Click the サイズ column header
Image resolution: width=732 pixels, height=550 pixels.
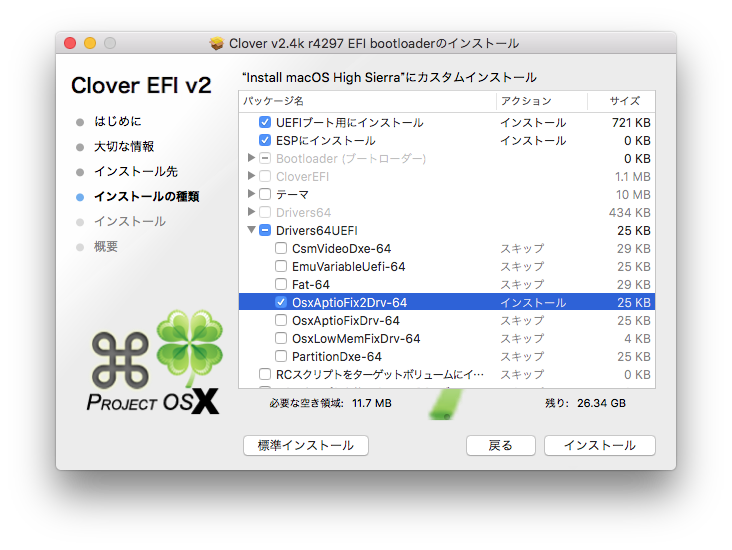tap(621, 101)
